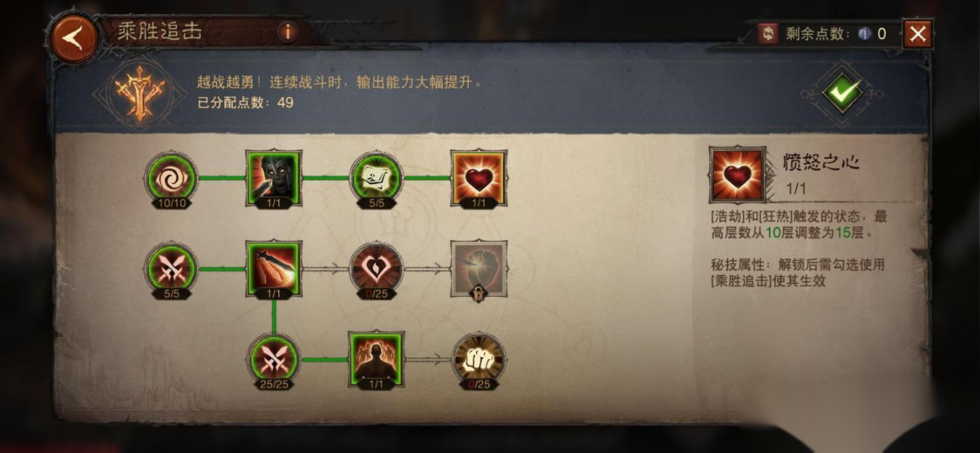Click the swirl skill node showing 10/10
Image resolution: width=980 pixels, height=453 pixels.
tap(171, 178)
